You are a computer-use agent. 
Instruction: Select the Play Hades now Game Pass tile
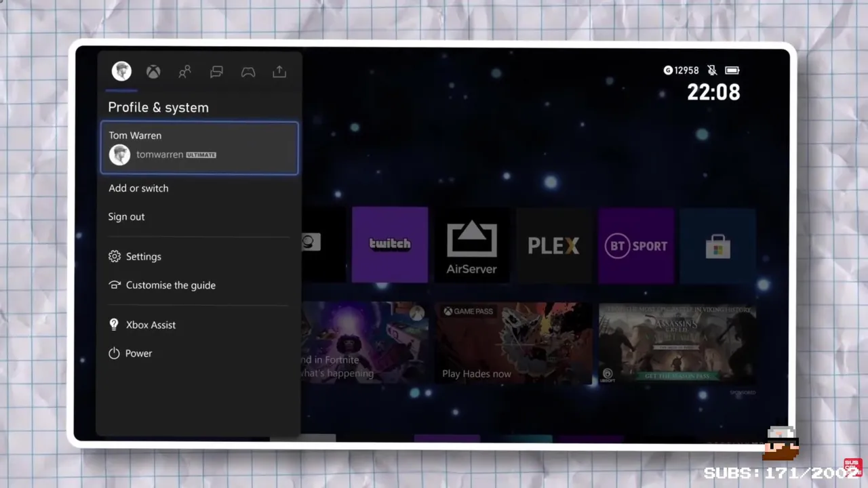[513, 343]
